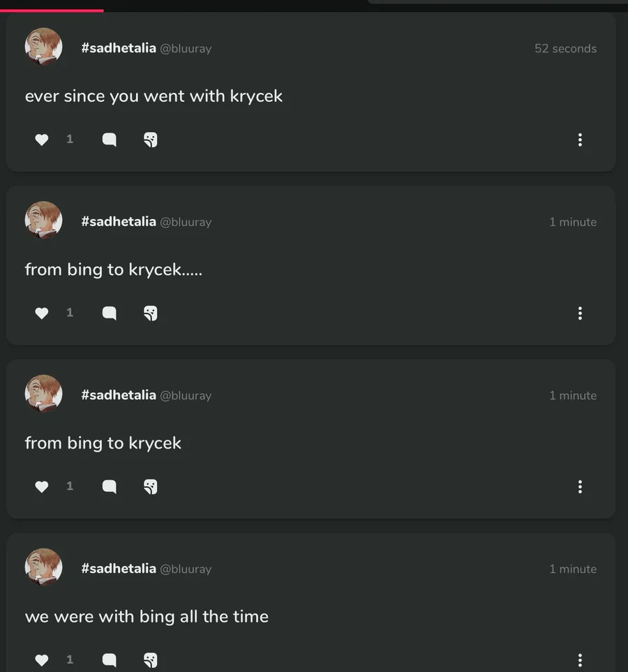Viewport: 628px width, 672px height.
Task: Repost the third post "from bing to krycek"
Action: click(x=150, y=486)
